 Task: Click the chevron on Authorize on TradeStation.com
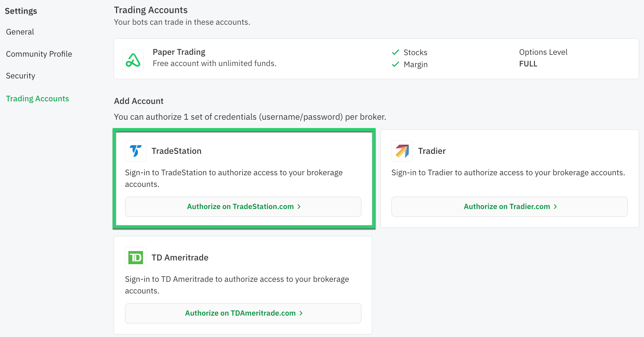[299, 206]
